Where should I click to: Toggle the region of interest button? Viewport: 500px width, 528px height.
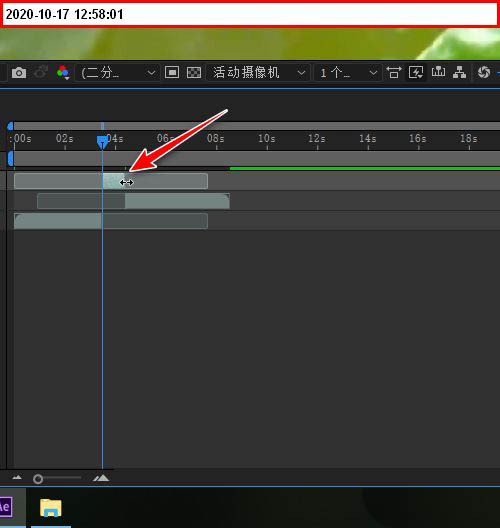172,72
